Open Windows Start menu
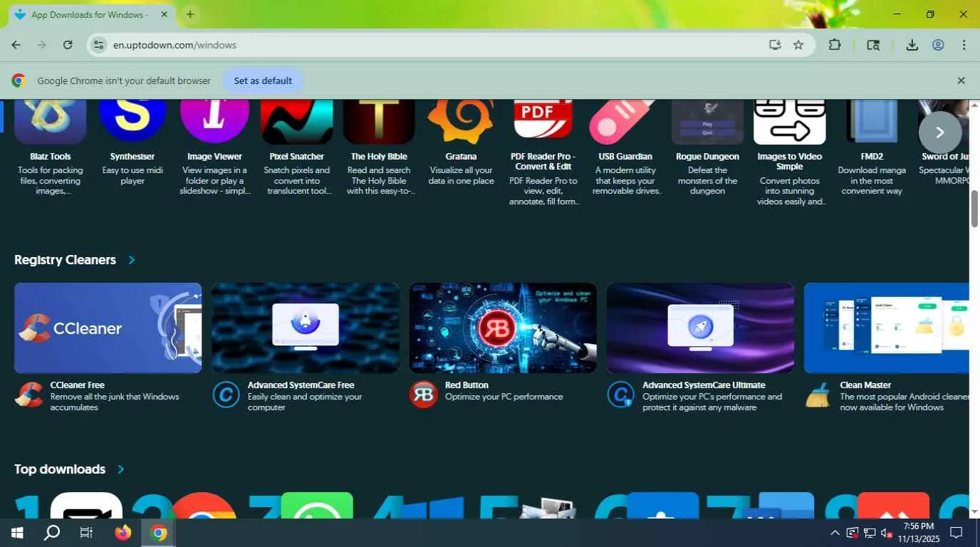The image size is (980, 547). click(x=17, y=533)
